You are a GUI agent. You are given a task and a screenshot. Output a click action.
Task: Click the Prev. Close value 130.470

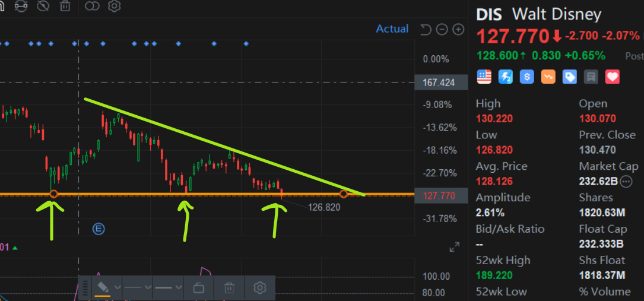coord(598,150)
